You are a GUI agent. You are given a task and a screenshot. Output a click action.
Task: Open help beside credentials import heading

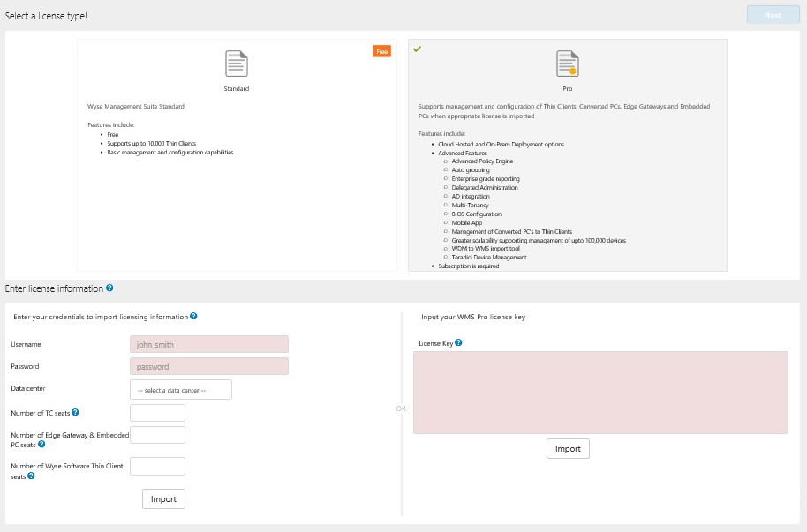(x=193, y=316)
